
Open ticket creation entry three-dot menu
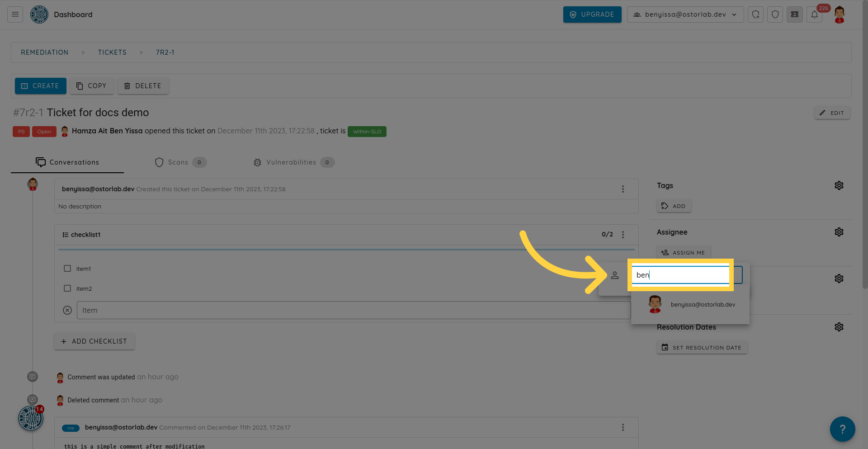pos(623,189)
